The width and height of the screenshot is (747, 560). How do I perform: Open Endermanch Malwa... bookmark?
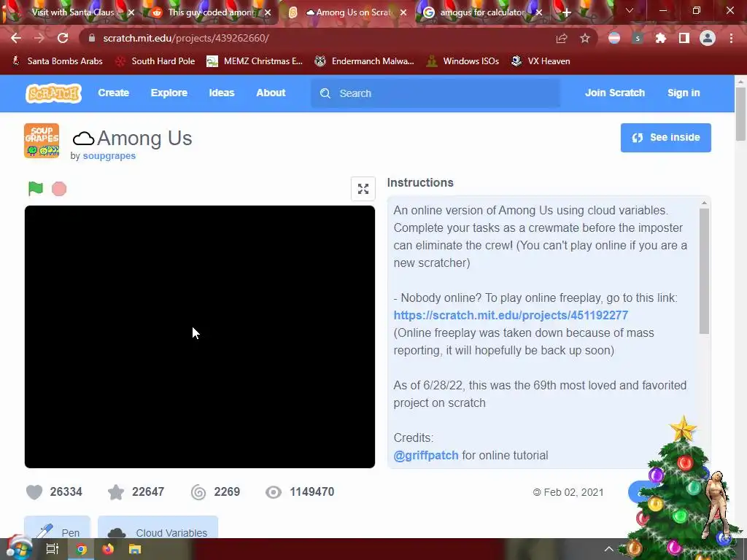(x=365, y=61)
